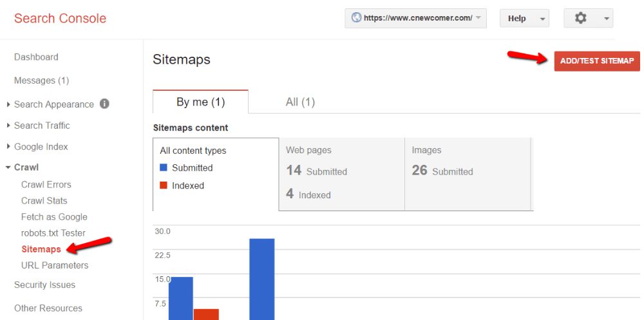
Task: Collapse the Crawl section
Action: click(8, 167)
